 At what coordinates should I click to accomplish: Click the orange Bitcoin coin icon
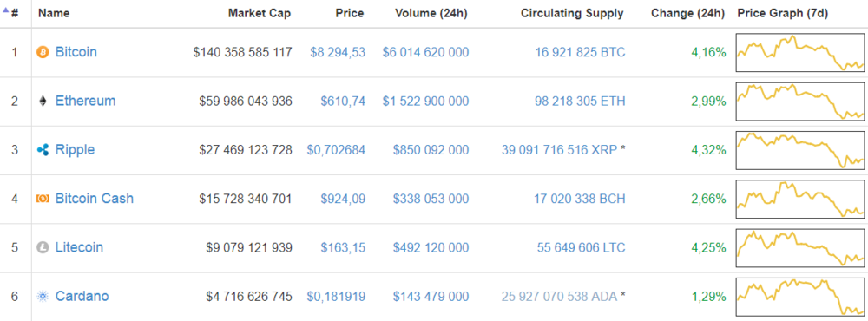tap(43, 52)
